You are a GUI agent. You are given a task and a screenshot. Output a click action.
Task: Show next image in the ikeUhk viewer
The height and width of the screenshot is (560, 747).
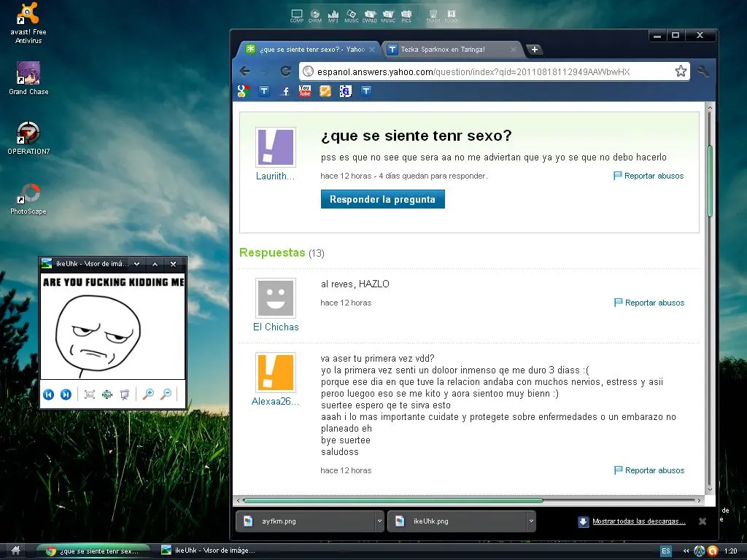(x=66, y=394)
